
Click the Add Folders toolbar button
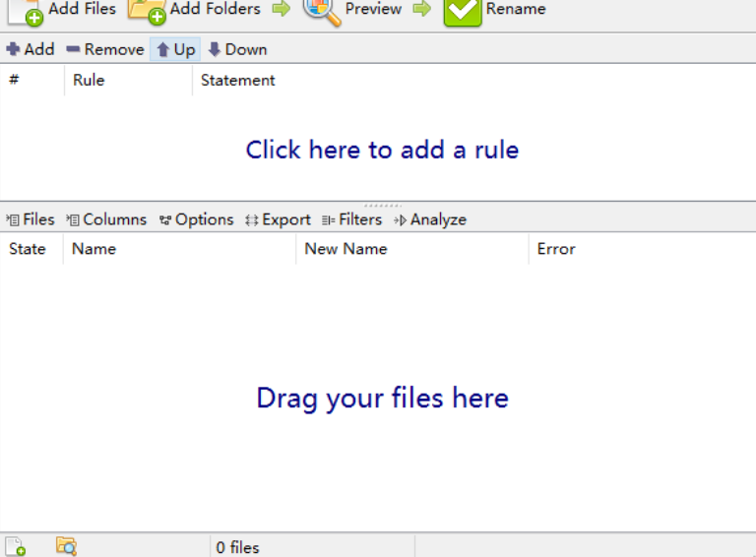[x=194, y=10]
